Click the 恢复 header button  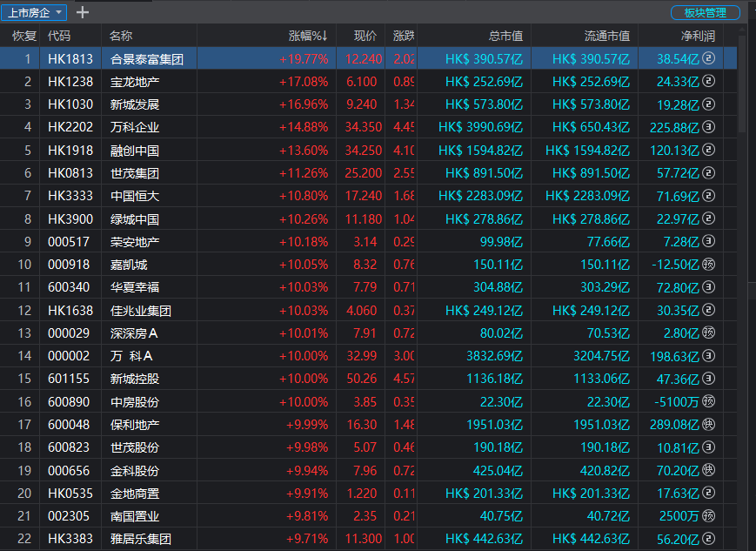pyautogui.click(x=24, y=36)
